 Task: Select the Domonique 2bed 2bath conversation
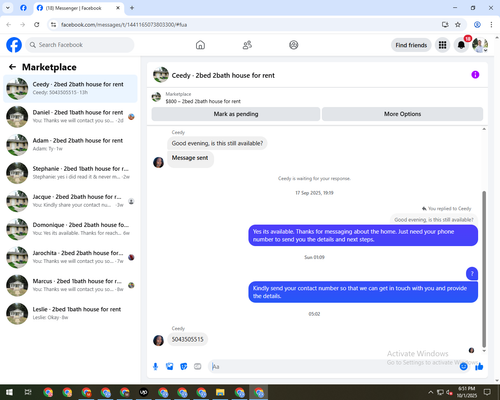pos(70,229)
